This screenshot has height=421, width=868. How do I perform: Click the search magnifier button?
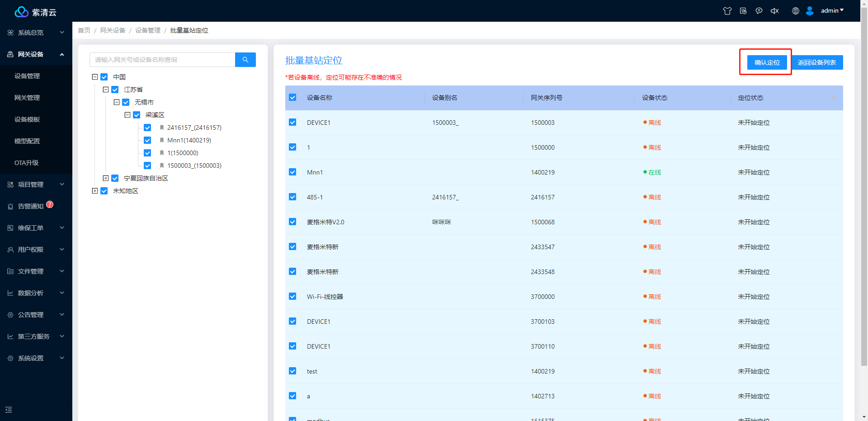point(245,60)
